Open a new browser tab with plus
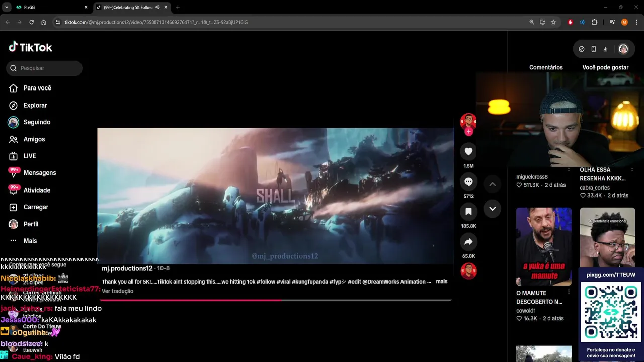Image resolution: width=644 pixels, height=362 pixels. pos(178,7)
